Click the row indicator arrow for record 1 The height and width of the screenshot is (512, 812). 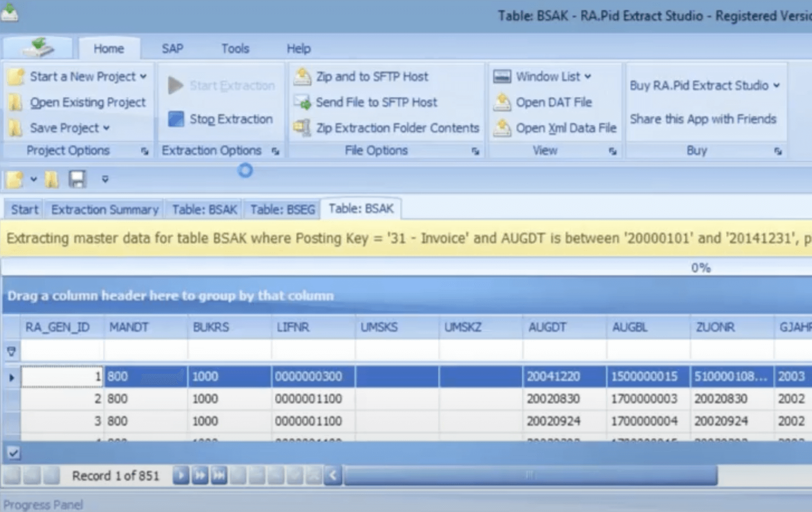click(x=11, y=377)
